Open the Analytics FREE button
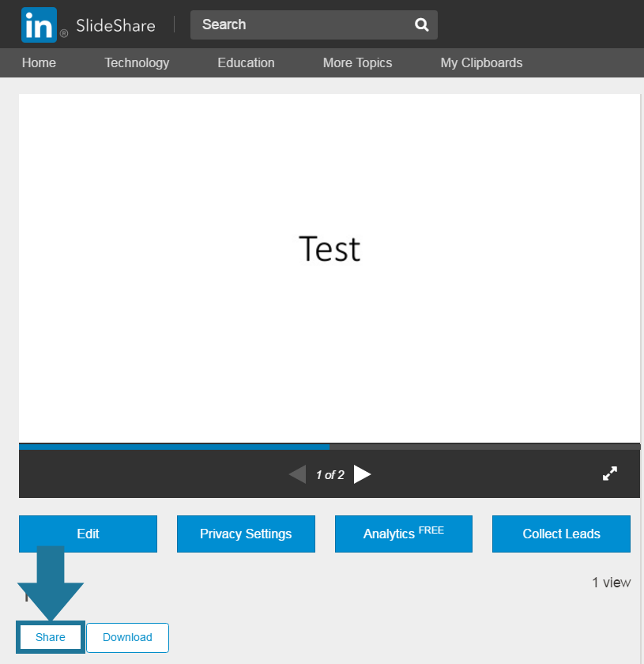 pos(403,534)
